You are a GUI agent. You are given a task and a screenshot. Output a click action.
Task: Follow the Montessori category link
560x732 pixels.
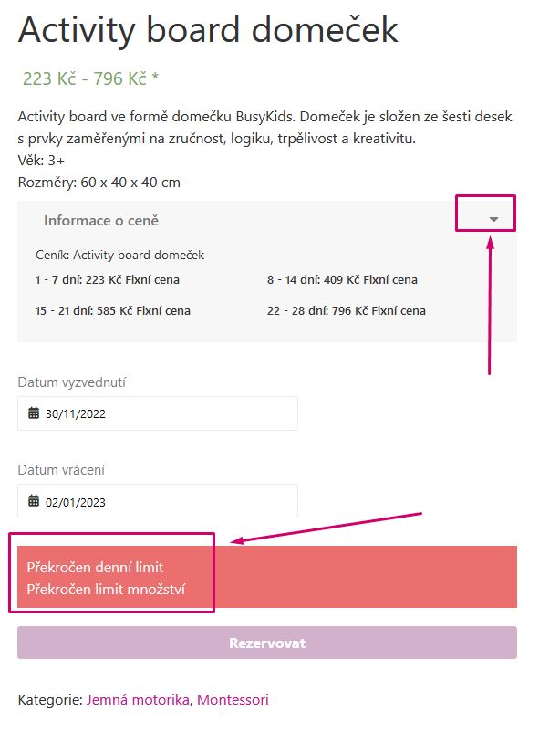tap(233, 700)
